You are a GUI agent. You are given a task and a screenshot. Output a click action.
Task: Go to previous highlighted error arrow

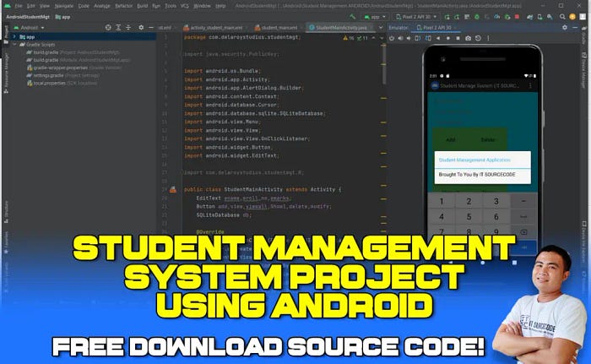pyautogui.click(x=373, y=38)
